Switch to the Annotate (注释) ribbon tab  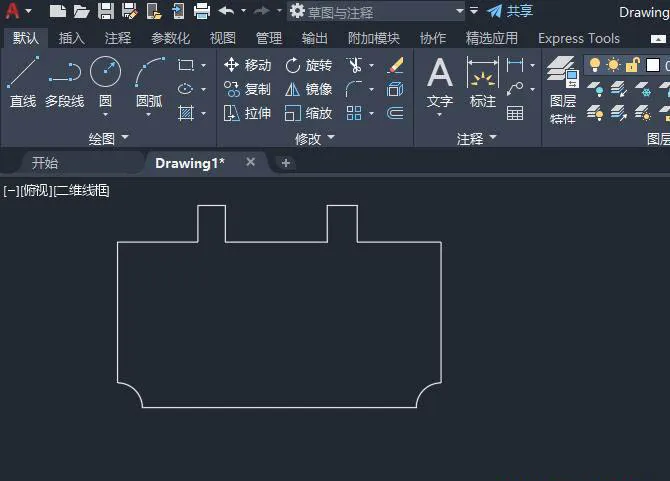click(x=118, y=38)
